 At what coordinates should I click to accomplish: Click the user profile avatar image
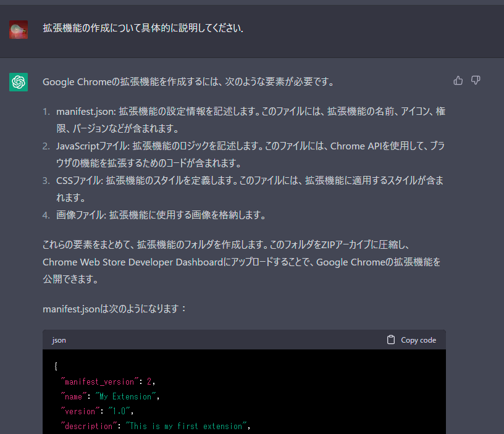point(18,29)
